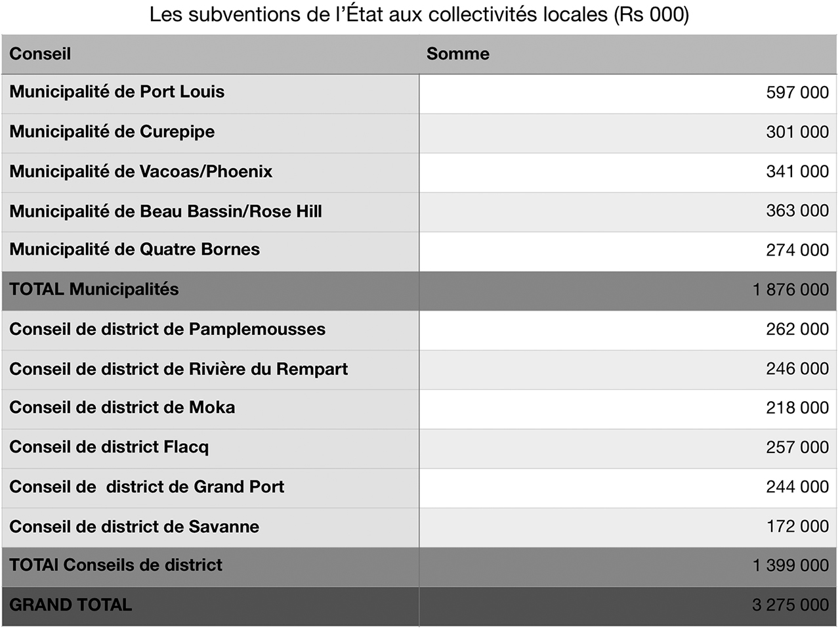Click the Conseil column header
This screenshot has width=840, height=629.
(40, 54)
